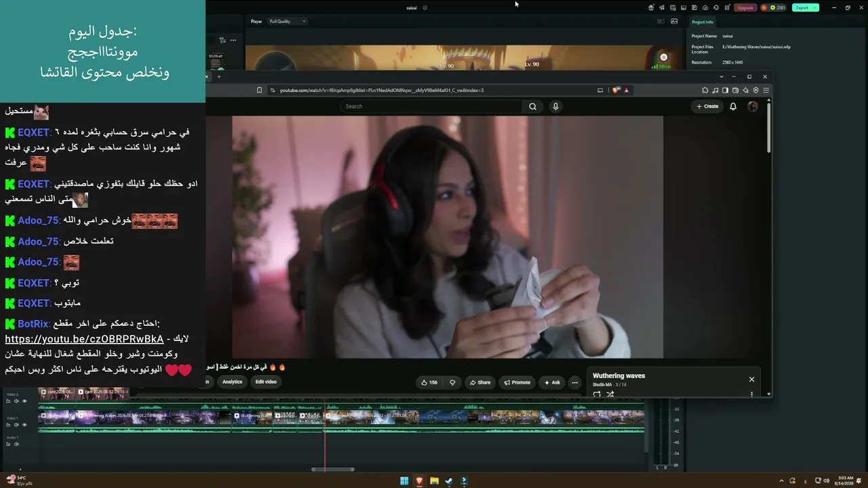
Task: Open the gift rewards icon in Filmora
Action: point(651,7)
